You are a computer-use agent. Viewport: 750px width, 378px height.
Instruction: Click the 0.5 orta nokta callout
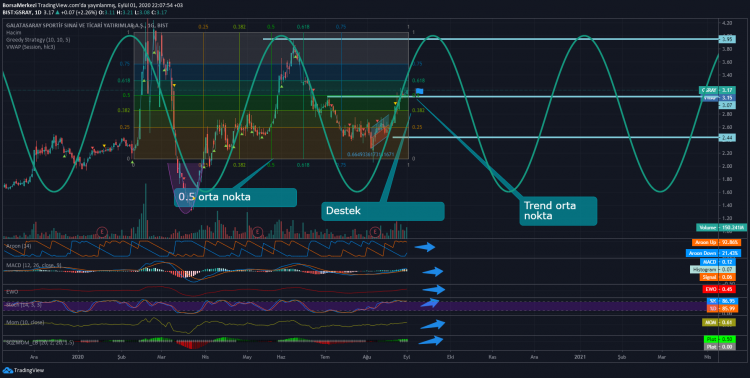pyautogui.click(x=235, y=197)
